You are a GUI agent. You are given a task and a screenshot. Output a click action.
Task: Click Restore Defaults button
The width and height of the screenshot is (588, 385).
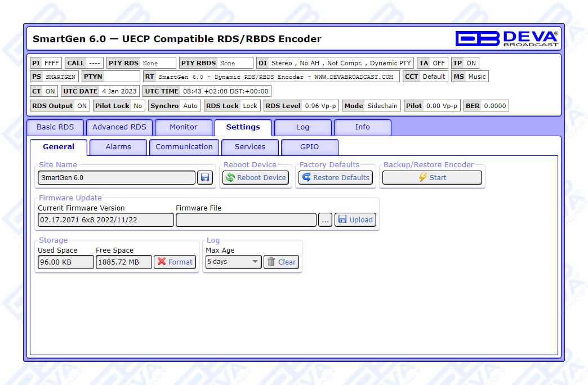(x=336, y=178)
